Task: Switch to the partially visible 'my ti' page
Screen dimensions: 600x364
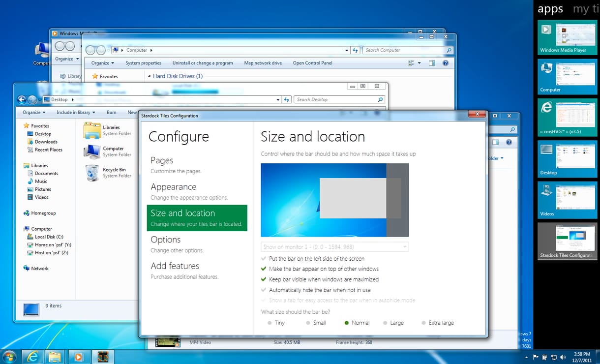Action: [x=586, y=9]
